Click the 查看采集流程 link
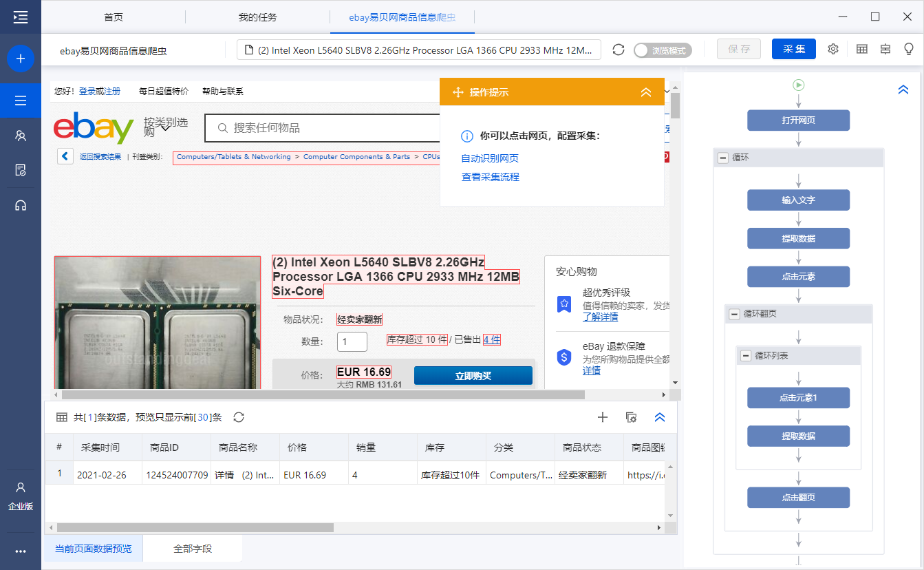 490,177
